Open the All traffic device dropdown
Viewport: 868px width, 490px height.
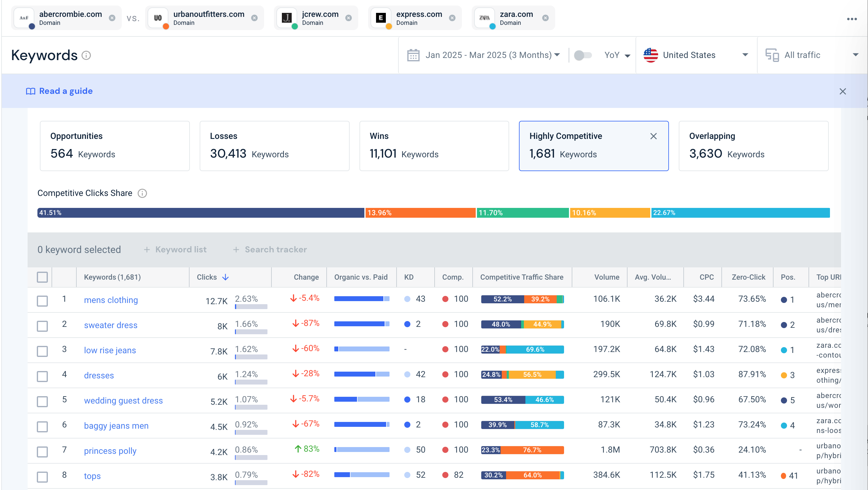[812, 55]
